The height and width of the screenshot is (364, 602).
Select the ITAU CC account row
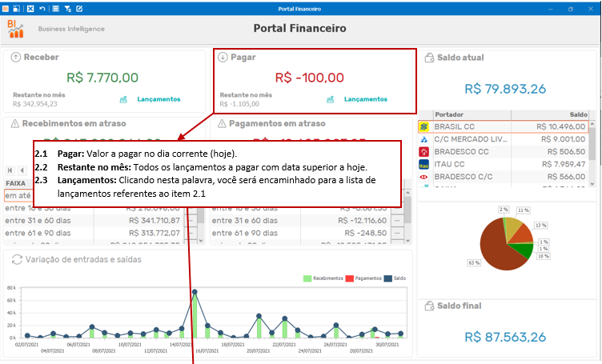coord(503,164)
